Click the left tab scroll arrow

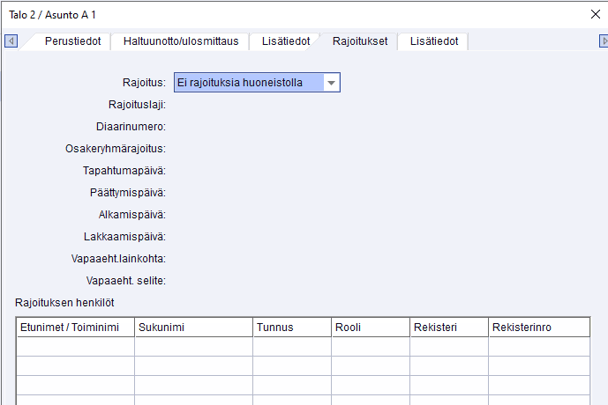(11, 41)
